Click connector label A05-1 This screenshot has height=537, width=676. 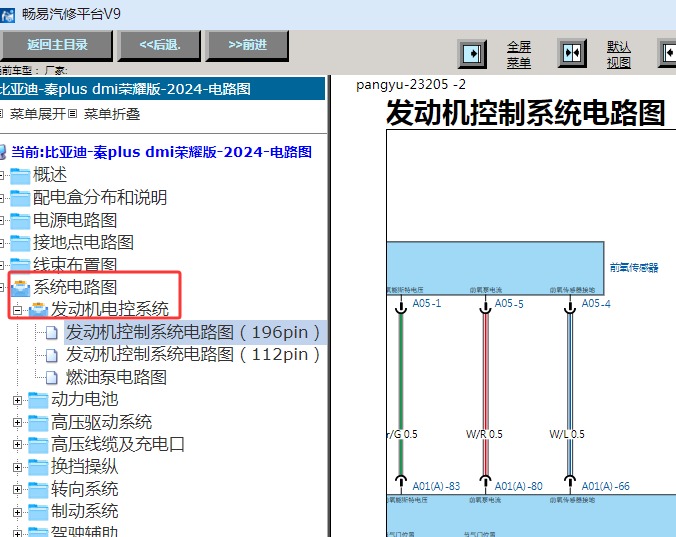[x=426, y=303]
